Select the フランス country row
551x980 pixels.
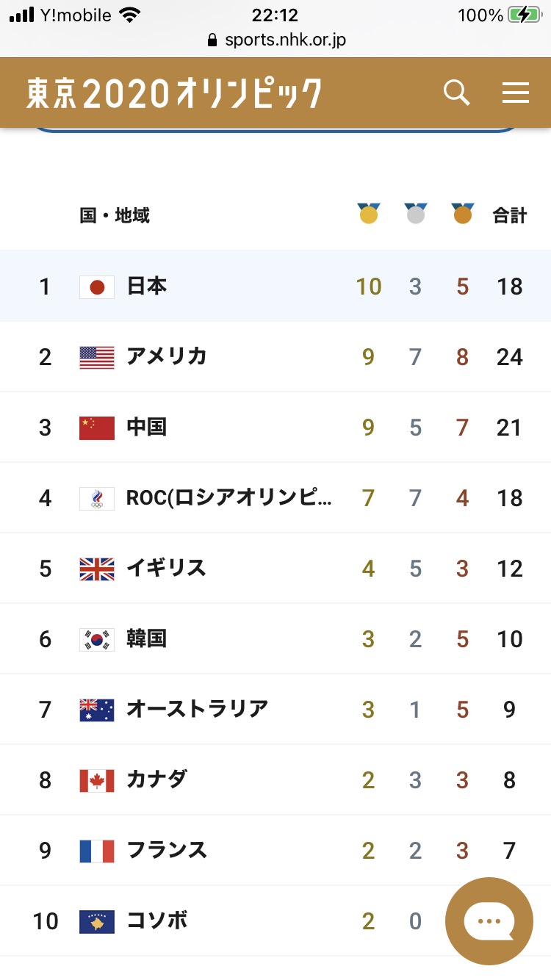tap(275, 850)
